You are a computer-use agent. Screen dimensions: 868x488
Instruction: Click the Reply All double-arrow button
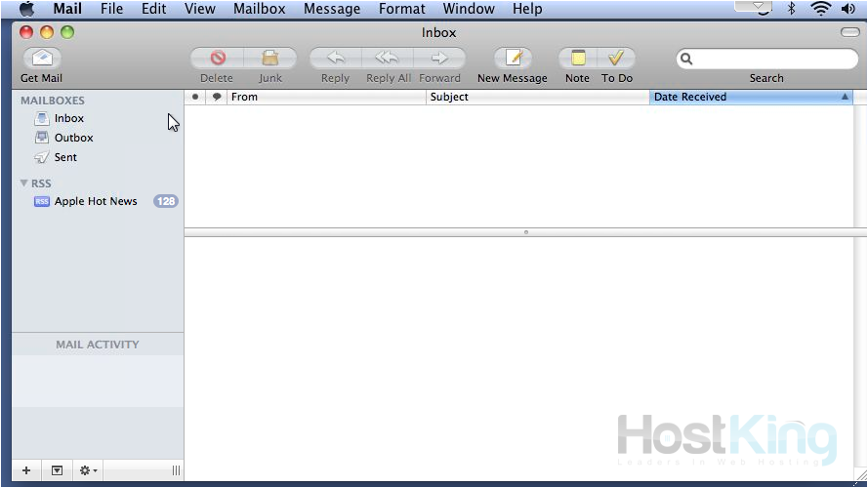click(x=388, y=59)
